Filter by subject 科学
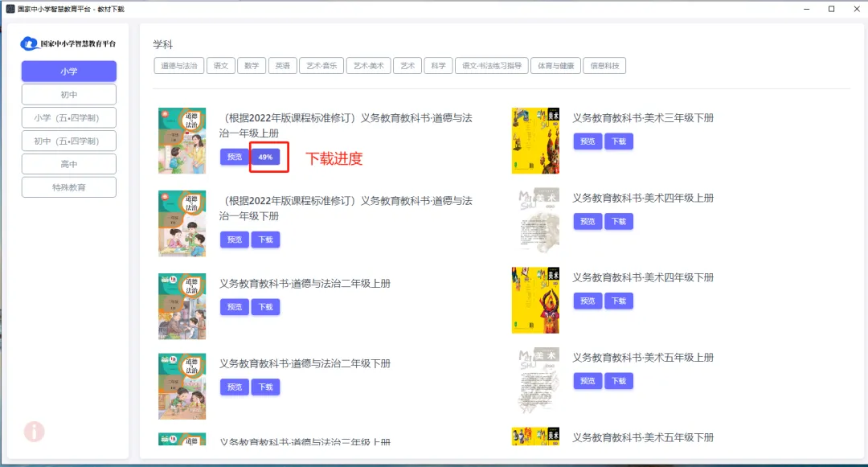 point(439,66)
